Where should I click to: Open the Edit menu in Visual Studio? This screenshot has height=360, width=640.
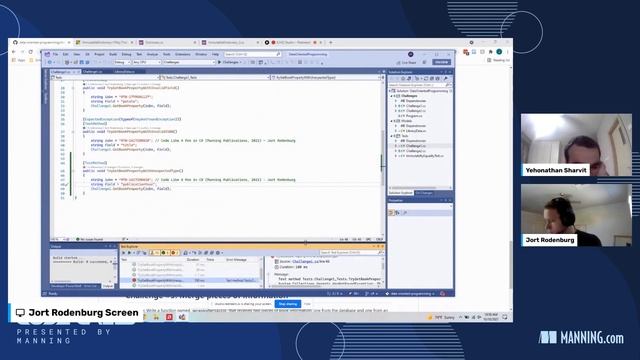tap(66, 54)
